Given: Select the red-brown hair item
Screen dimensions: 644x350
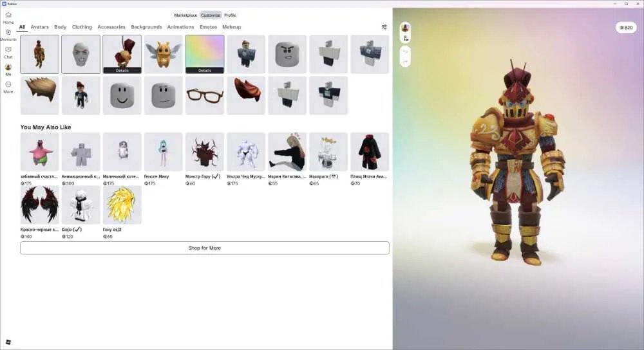Looking at the screenshot, I should 246,95.
